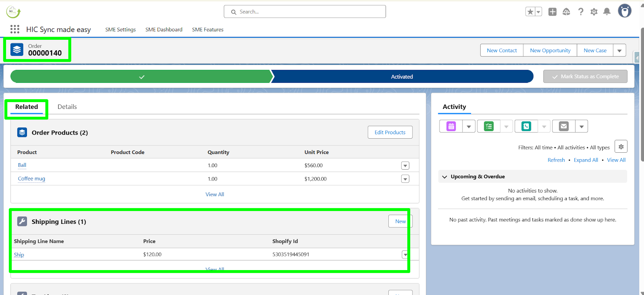Click the Product Code column header

[x=128, y=152]
